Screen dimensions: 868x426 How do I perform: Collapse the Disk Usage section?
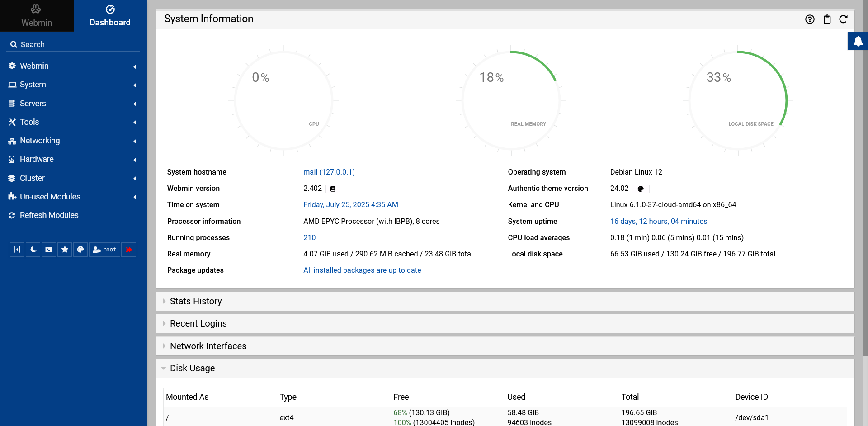pos(192,368)
